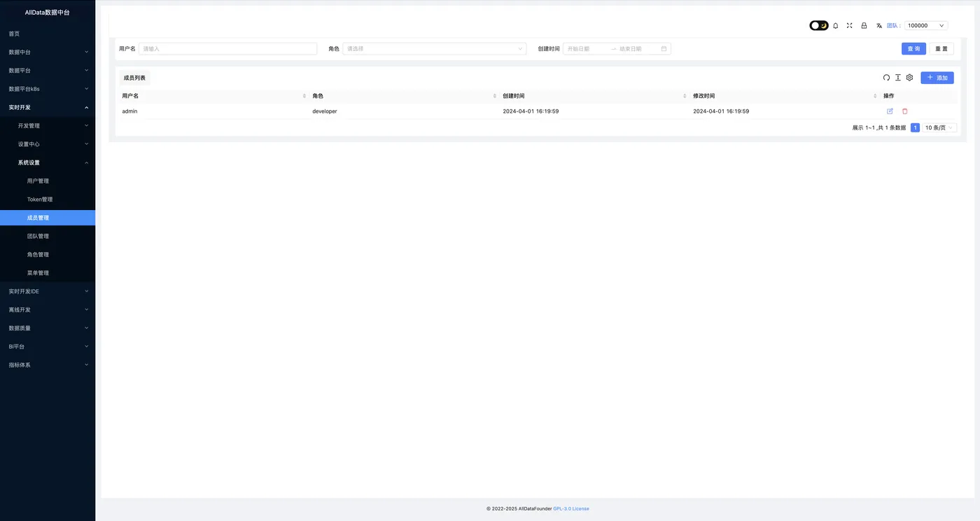
Task: Focus the 用户名 input field
Action: coord(227,48)
